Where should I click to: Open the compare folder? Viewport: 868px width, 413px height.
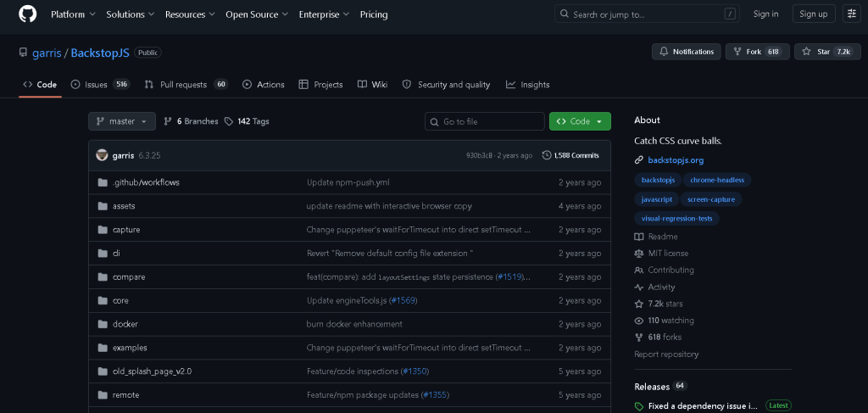[x=129, y=276]
